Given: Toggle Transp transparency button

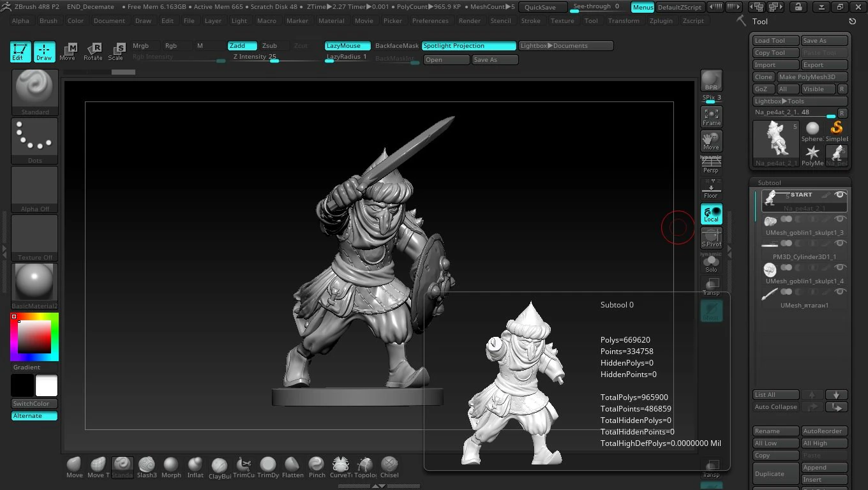Looking at the screenshot, I should [x=711, y=286].
